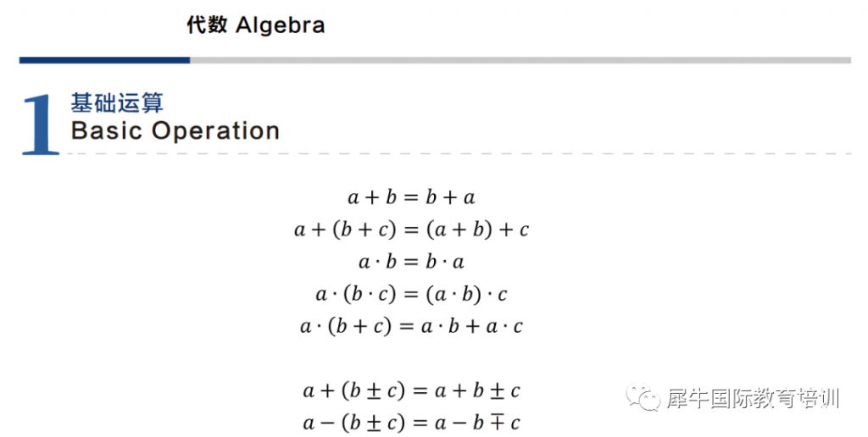Click the word Algebra in the header
The height and width of the screenshot is (437, 868).
[280, 25]
